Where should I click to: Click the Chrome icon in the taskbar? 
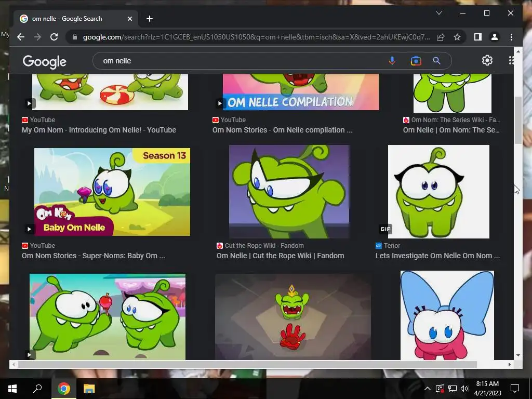pyautogui.click(x=64, y=389)
